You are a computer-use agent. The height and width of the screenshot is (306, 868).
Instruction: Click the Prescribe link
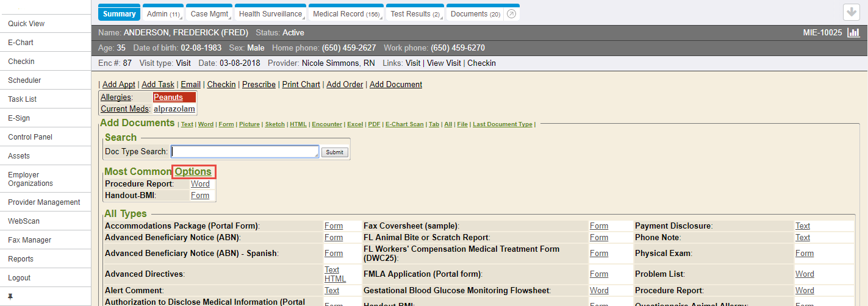pos(259,85)
